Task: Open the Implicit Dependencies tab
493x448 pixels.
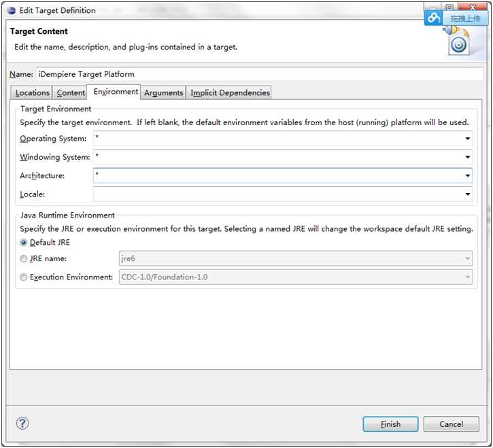Action: pyautogui.click(x=230, y=92)
